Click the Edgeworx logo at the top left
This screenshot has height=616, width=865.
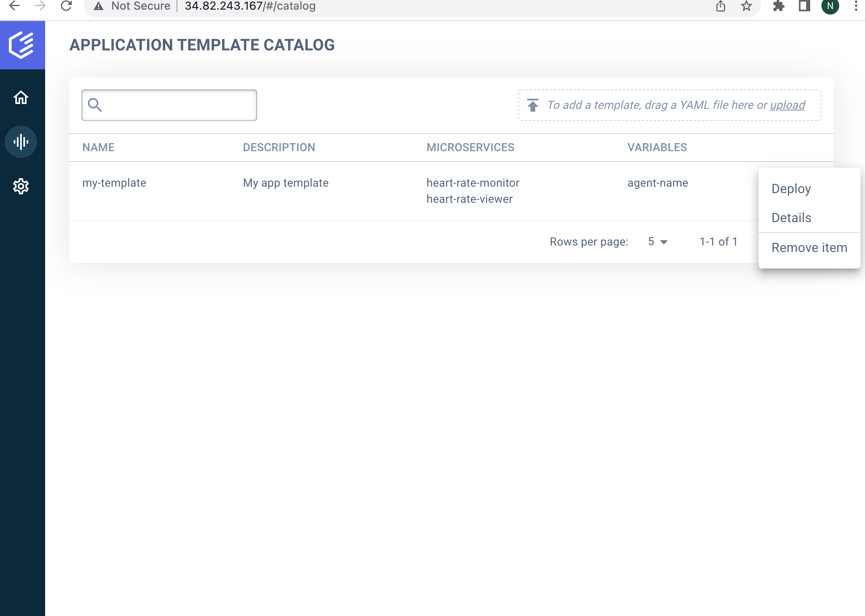coord(22,45)
